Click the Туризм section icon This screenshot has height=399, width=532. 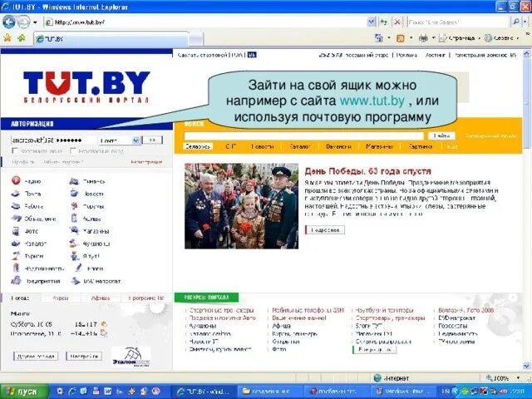[16, 256]
